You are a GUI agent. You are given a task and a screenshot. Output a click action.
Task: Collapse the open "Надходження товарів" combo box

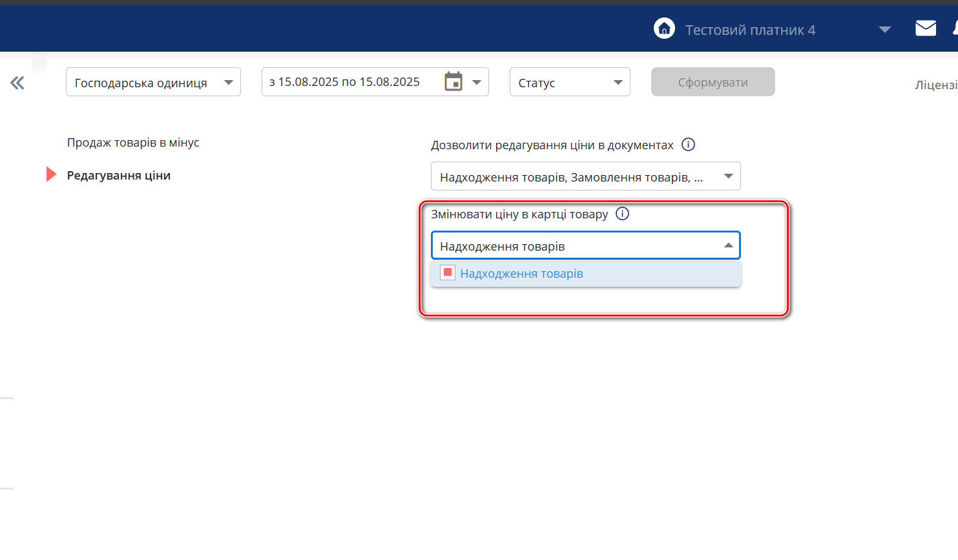click(728, 245)
